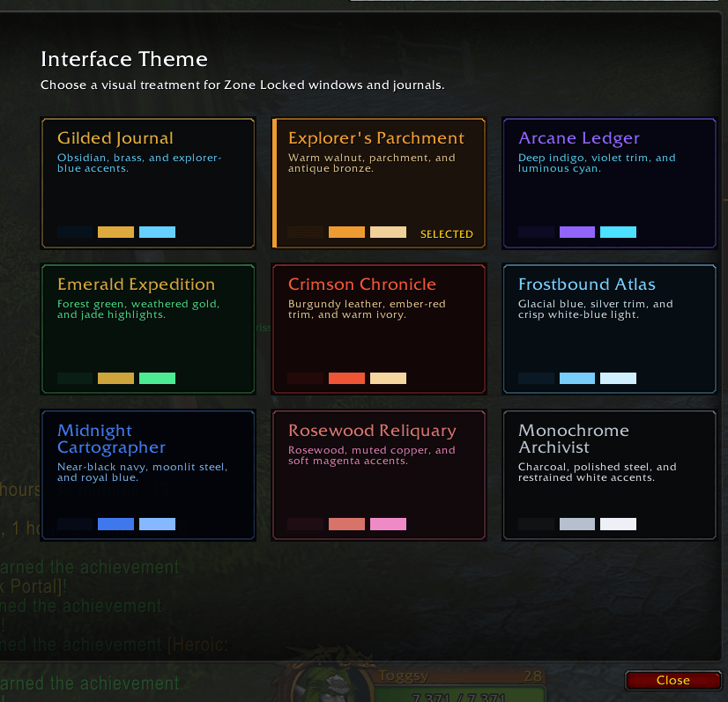Click 'Rosewood, muted copper' description
Viewport: 728px width, 702px height.
coord(371,455)
